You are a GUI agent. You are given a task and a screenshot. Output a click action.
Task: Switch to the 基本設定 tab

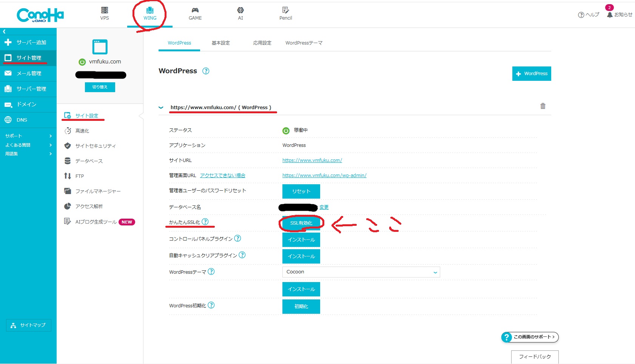221,43
